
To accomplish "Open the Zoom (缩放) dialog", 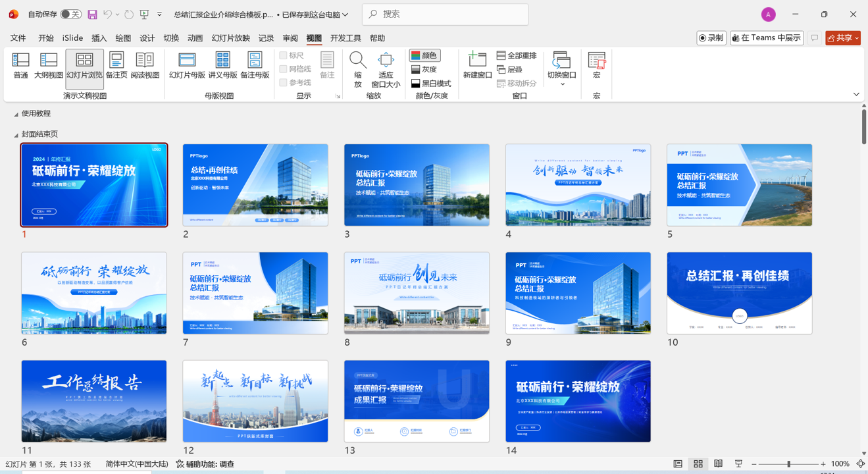I will click(358, 70).
